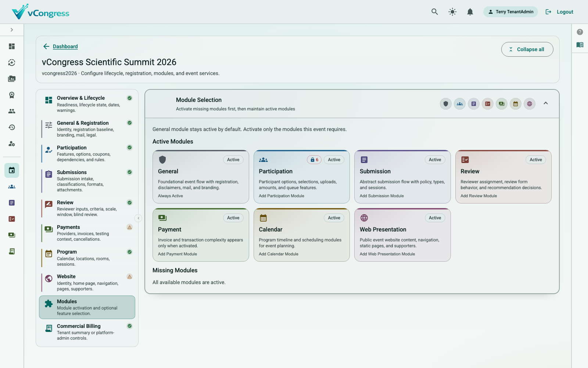Expand the left sidebar chevron
The image size is (588, 368).
pos(12,30)
